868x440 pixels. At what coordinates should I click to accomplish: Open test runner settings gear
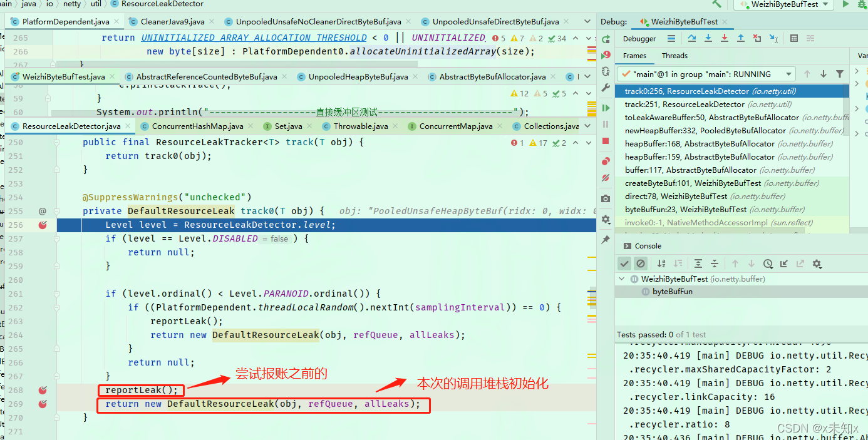817,263
